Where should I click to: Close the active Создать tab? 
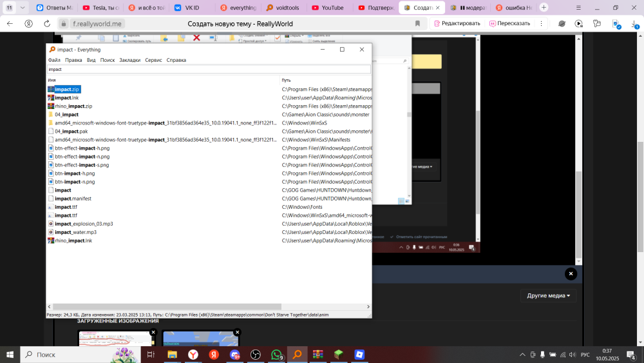(x=438, y=7)
